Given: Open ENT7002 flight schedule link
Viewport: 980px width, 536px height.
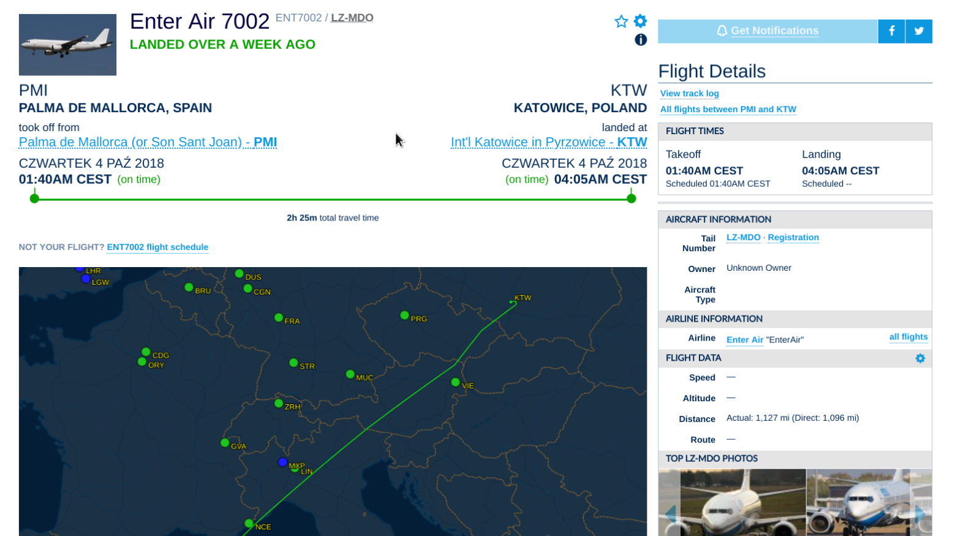Looking at the screenshot, I should pos(157,247).
